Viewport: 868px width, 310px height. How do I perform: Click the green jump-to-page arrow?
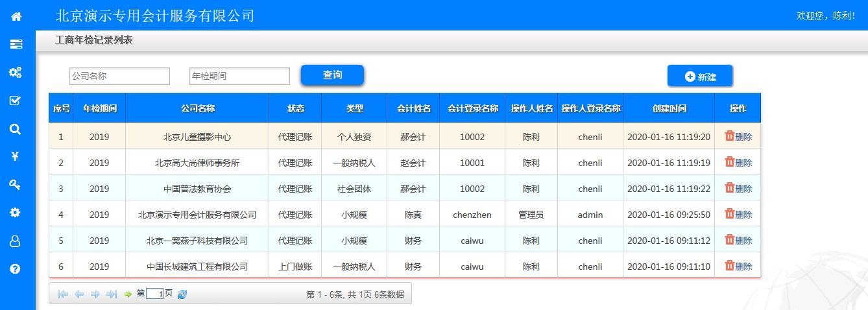[128, 294]
